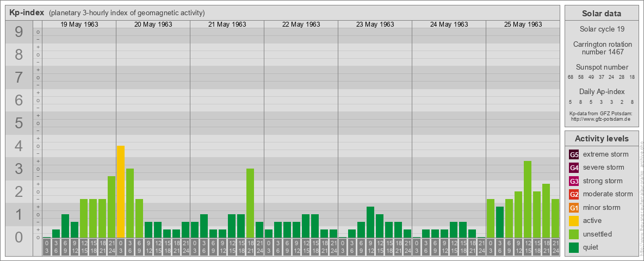Select the 23 May 1963 date header

point(375,24)
